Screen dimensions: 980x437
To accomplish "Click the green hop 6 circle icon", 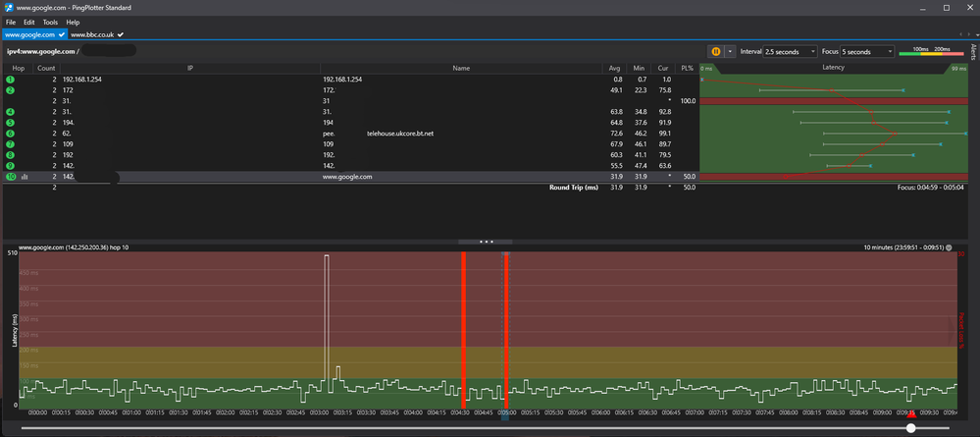I will [10, 133].
